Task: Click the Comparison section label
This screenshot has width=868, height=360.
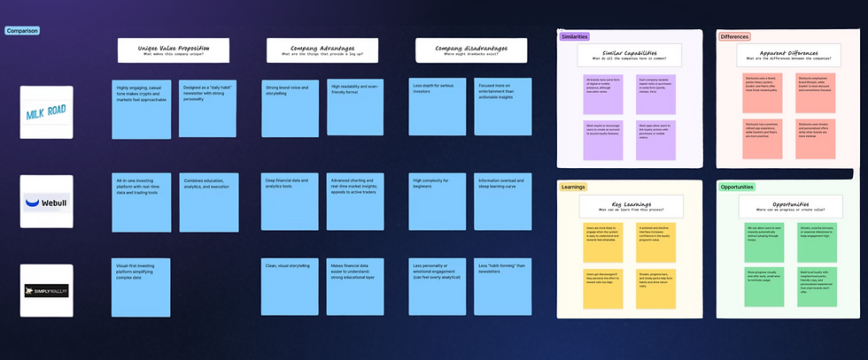Action: click(22, 31)
